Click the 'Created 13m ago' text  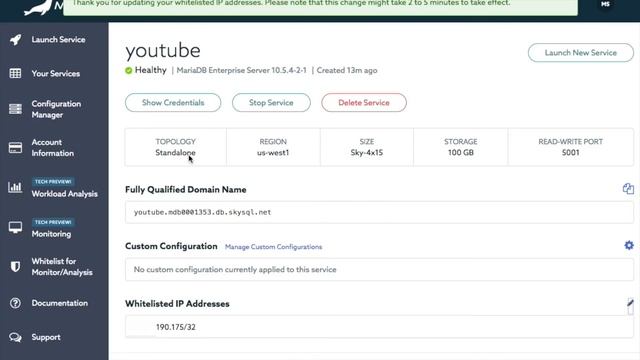pos(347,70)
